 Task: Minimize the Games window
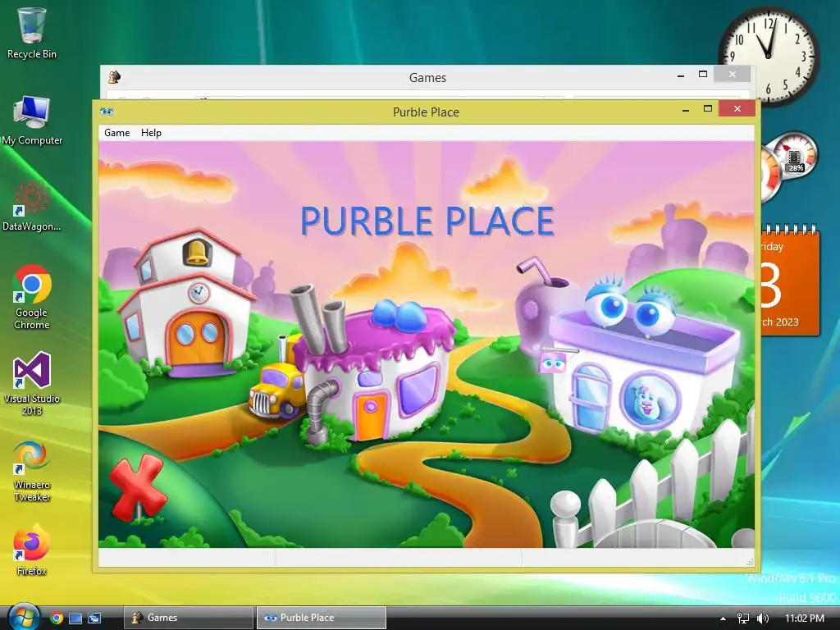[680, 75]
